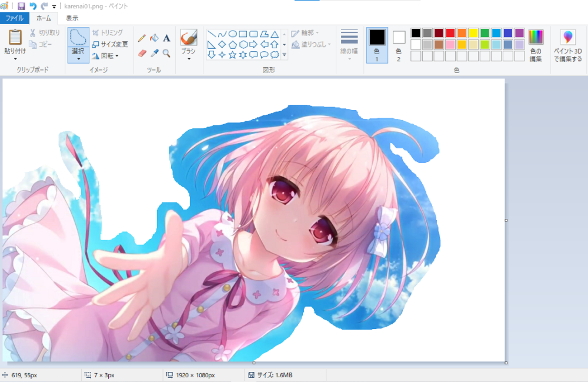The image size is (588, 382).
Task: Open the ファイル menu
Action: click(x=15, y=18)
